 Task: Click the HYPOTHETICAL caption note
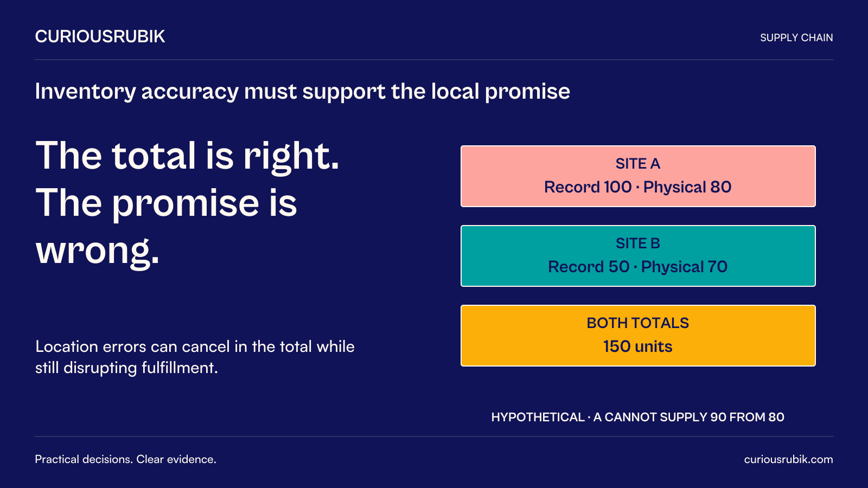[638, 417]
